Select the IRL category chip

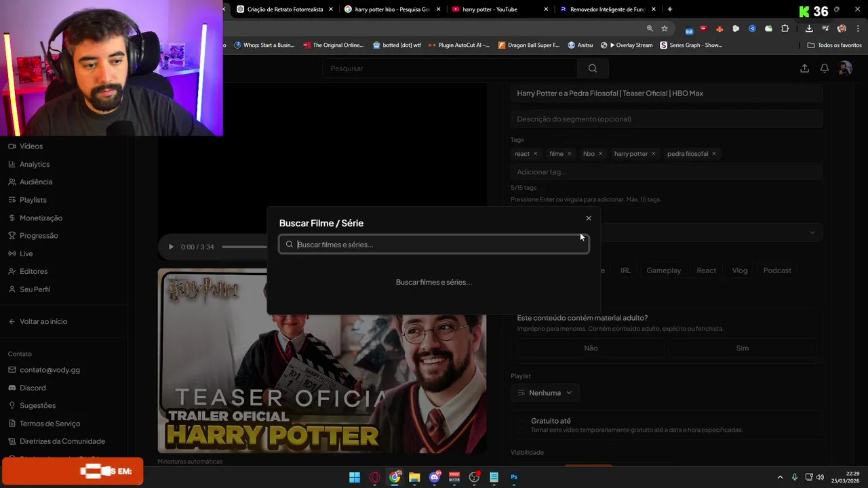pos(625,270)
